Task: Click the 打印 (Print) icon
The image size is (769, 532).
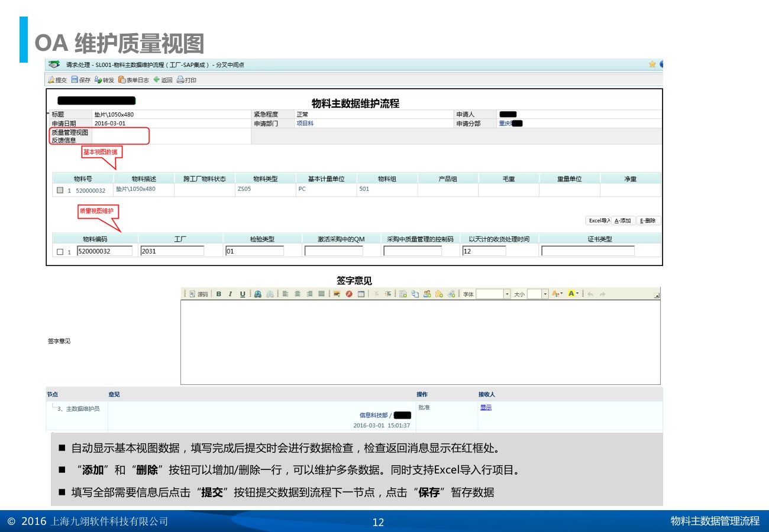Action: point(186,80)
